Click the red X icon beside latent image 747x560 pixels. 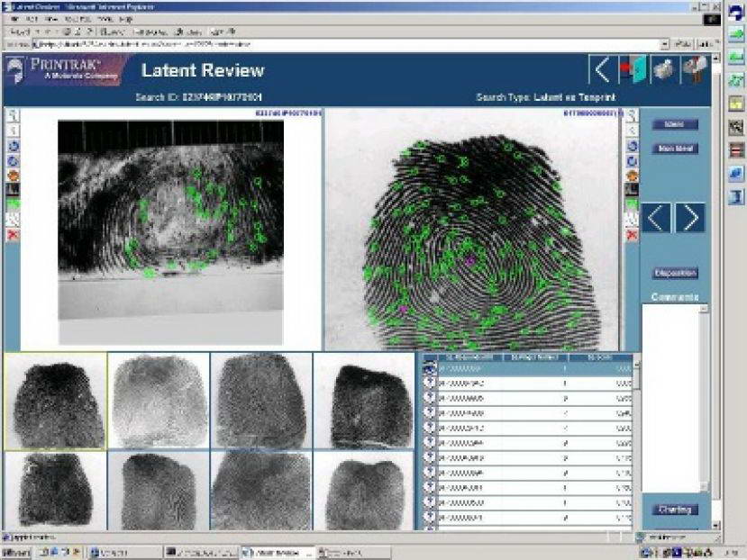pyautogui.click(x=14, y=235)
